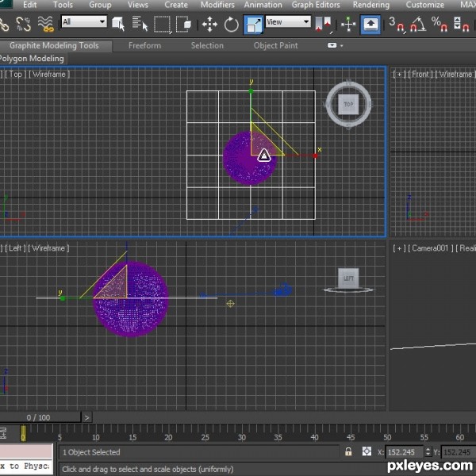Switch to Graphite Modeling Tools tab
Image resolution: width=476 pixels, height=476 pixels.
point(54,45)
